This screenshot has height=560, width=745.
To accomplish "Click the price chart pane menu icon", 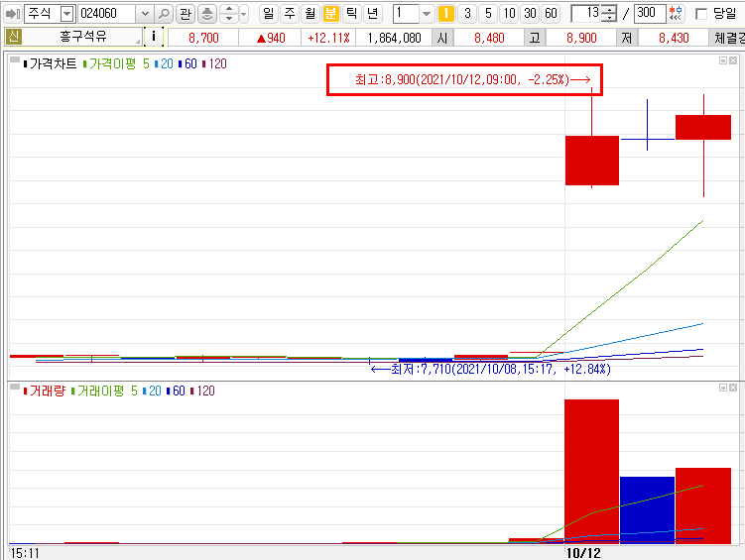I will click(15, 60).
